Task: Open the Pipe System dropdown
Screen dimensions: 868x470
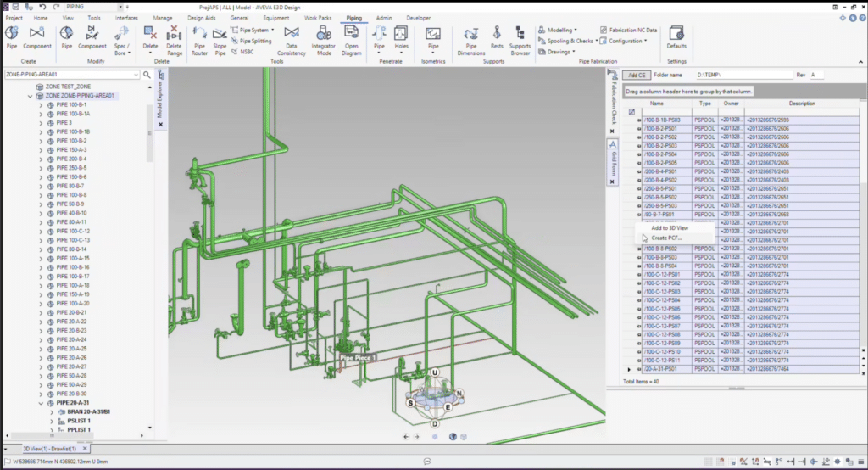Action: [x=253, y=30]
